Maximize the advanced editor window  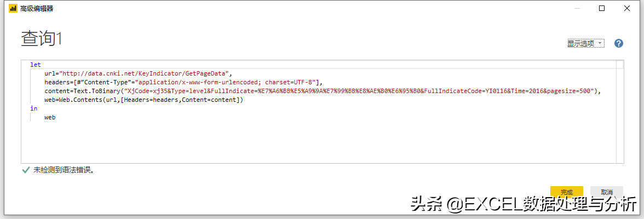[x=602, y=8]
